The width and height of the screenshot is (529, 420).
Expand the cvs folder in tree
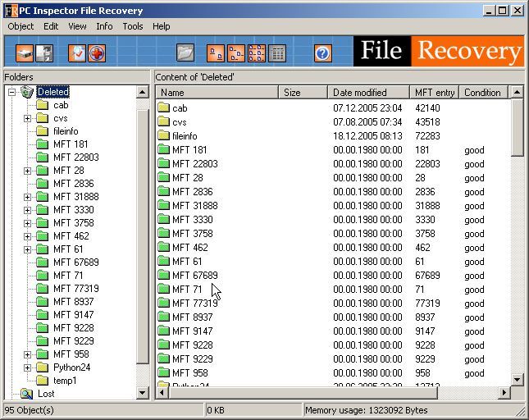tap(27, 118)
